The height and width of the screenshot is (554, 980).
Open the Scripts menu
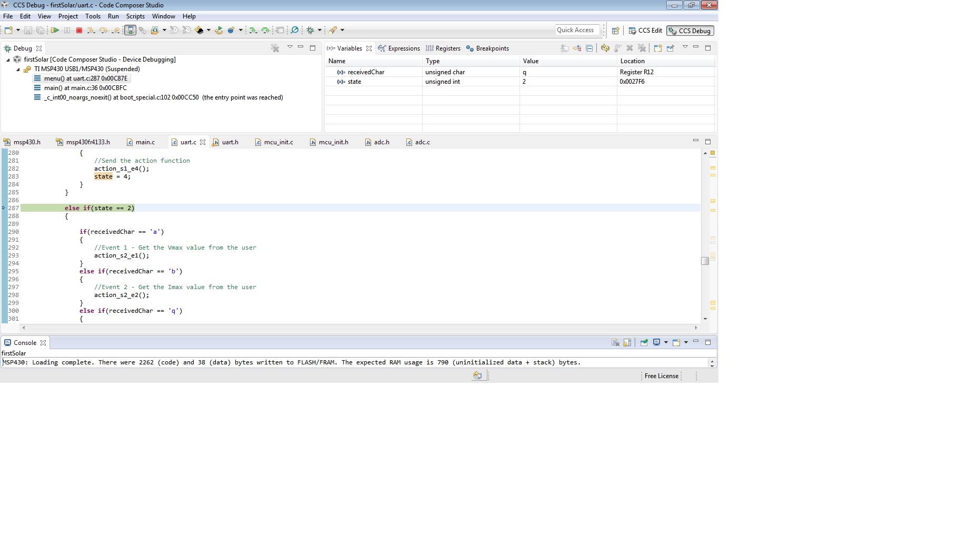135,16
